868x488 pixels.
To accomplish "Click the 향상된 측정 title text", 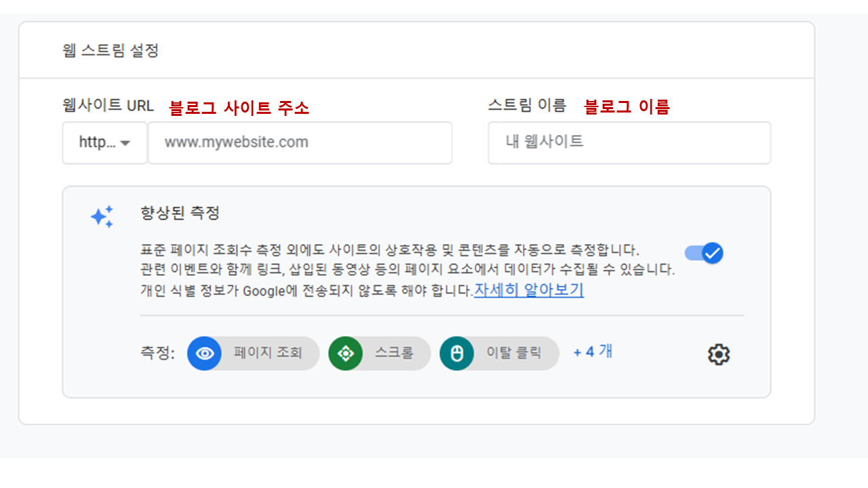I will tap(180, 213).
